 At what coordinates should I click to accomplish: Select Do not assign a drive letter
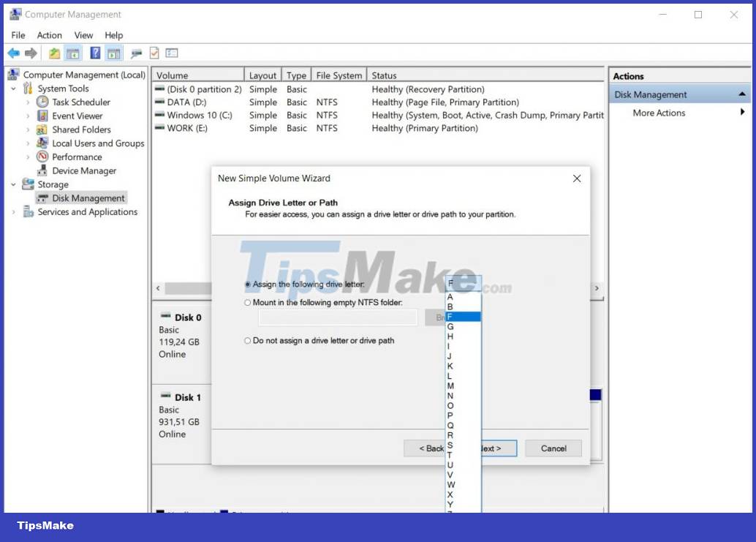(247, 340)
